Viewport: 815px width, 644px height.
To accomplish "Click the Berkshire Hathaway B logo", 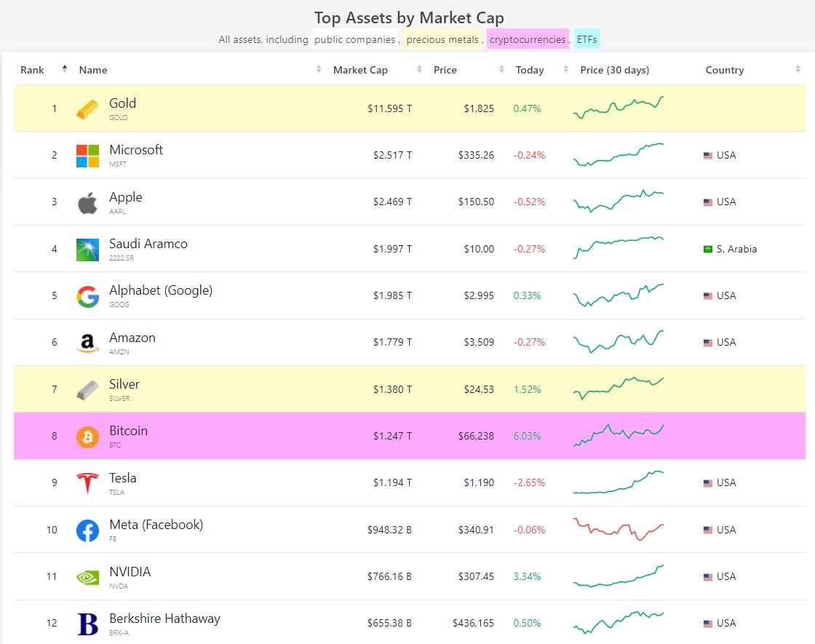I will point(87,624).
